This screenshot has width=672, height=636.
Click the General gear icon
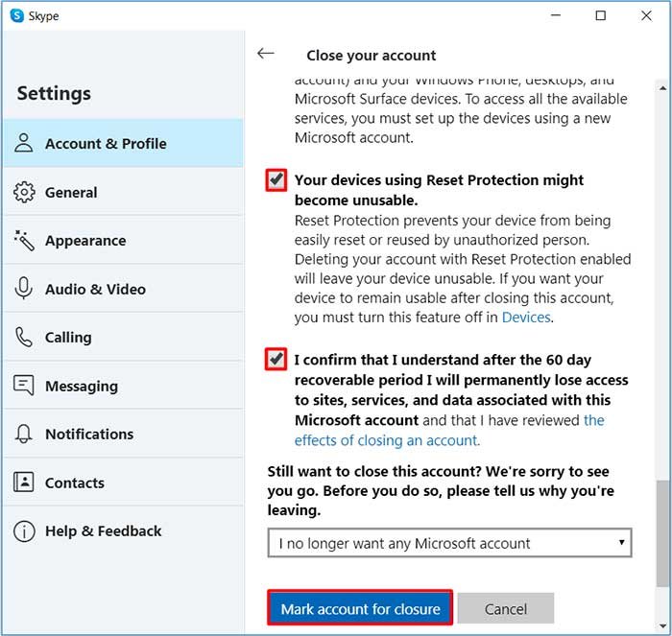pyautogui.click(x=24, y=192)
